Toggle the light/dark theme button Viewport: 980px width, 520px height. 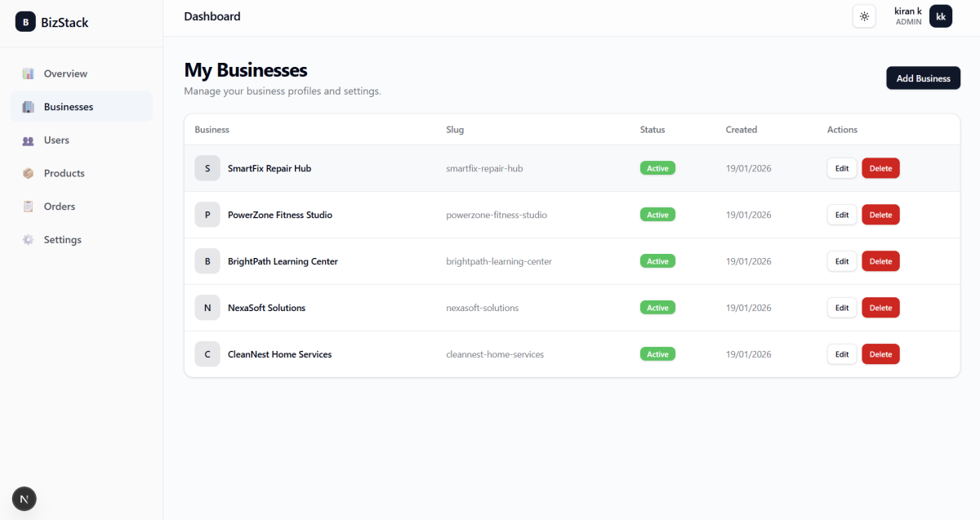pyautogui.click(x=864, y=16)
